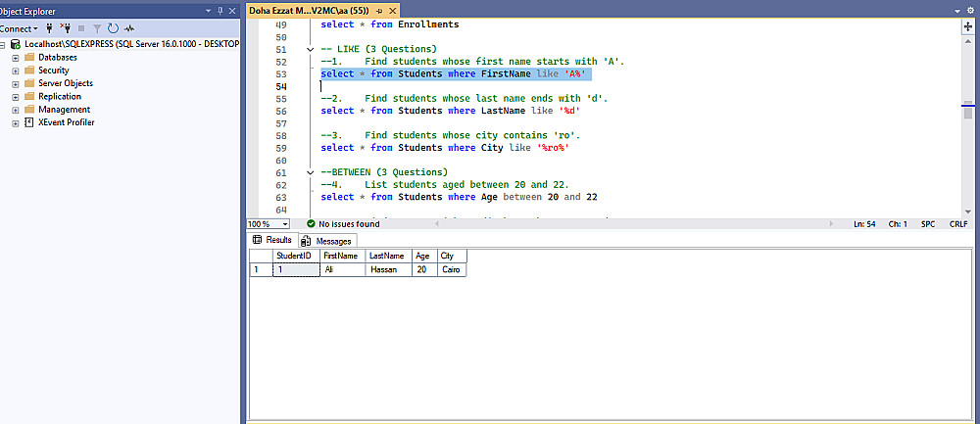Image resolution: width=980 pixels, height=424 pixels.
Task: Expand the Management node
Action: tap(16, 111)
